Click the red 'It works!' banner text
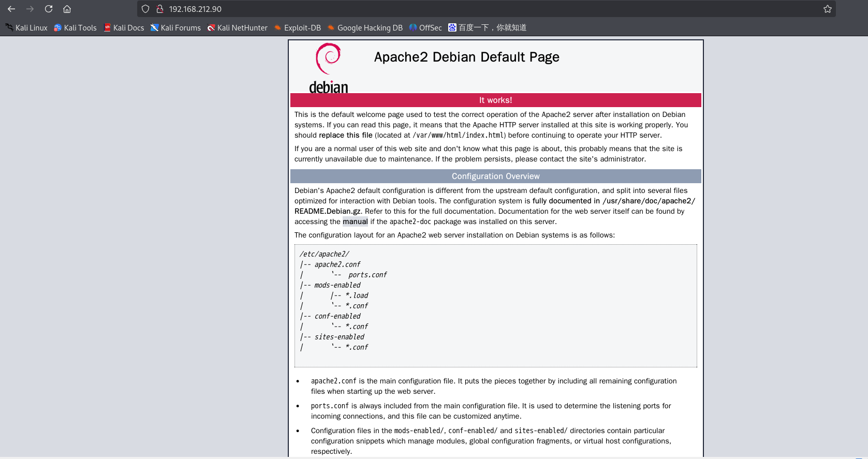Image resolution: width=868 pixels, height=459 pixels. click(495, 100)
